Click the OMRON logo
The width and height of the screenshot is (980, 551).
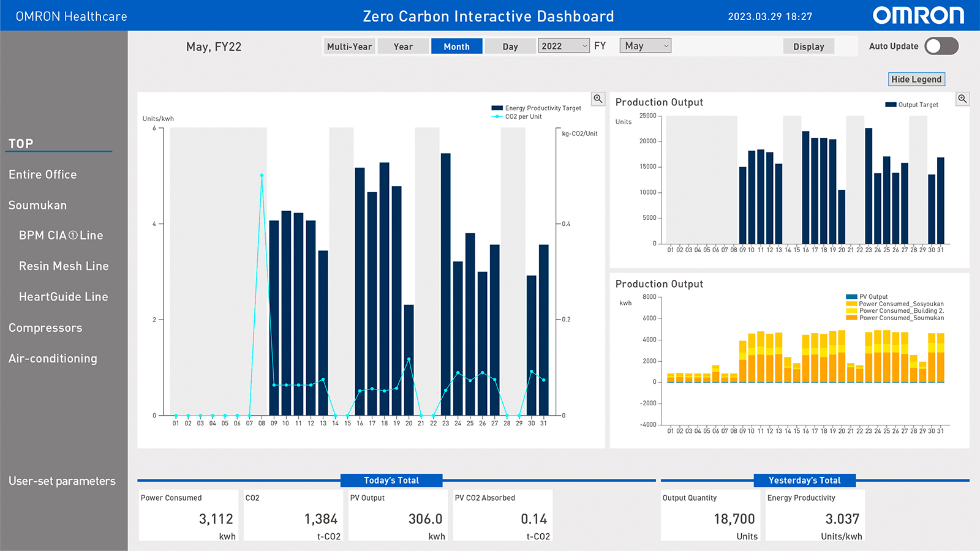918,16
